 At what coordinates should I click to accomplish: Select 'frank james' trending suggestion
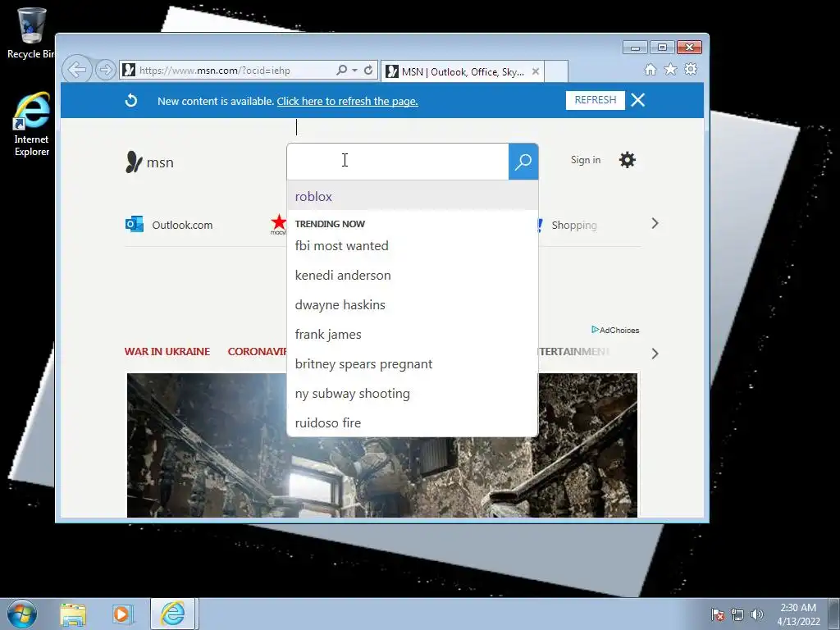coord(413,335)
